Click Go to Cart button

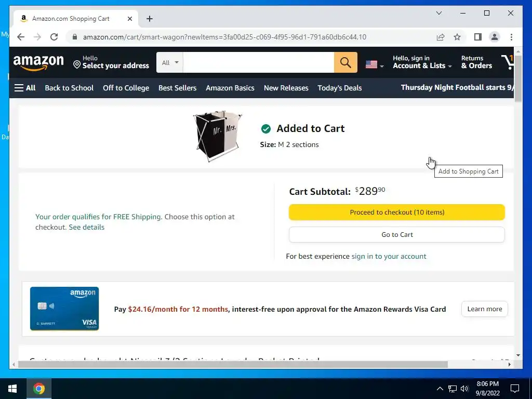tap(396, 235)
